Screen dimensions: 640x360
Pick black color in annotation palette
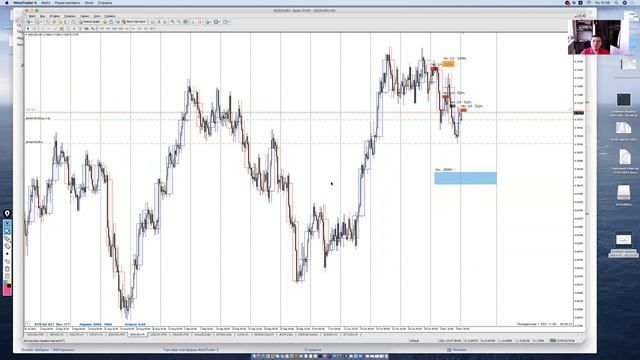(x=9, y=285)
